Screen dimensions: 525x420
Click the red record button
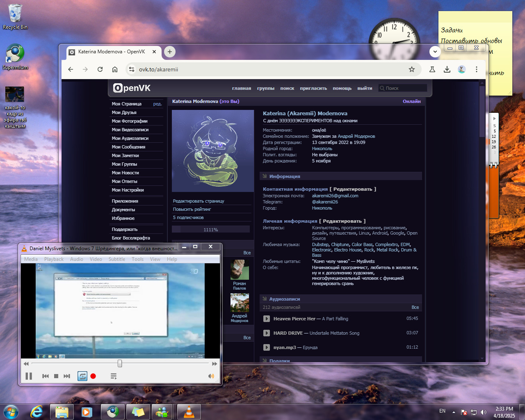pos(93,376)
